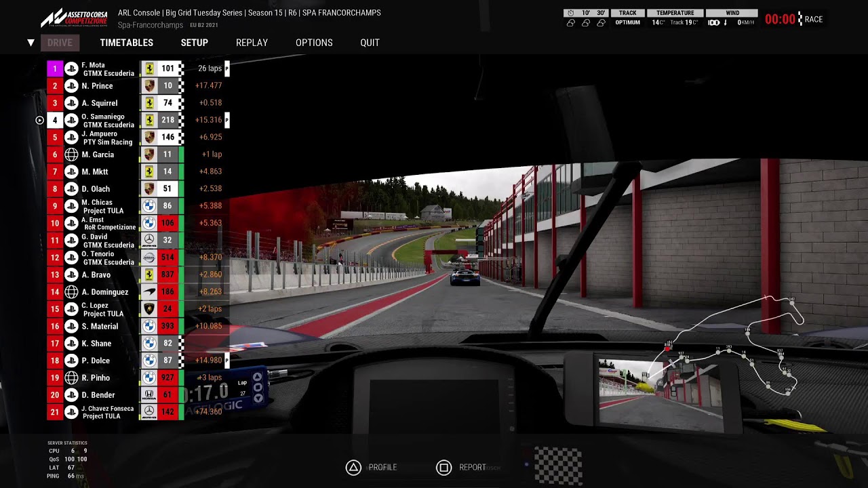
Task: Click the Nissan badge for car 514
Action: (149, 258)
